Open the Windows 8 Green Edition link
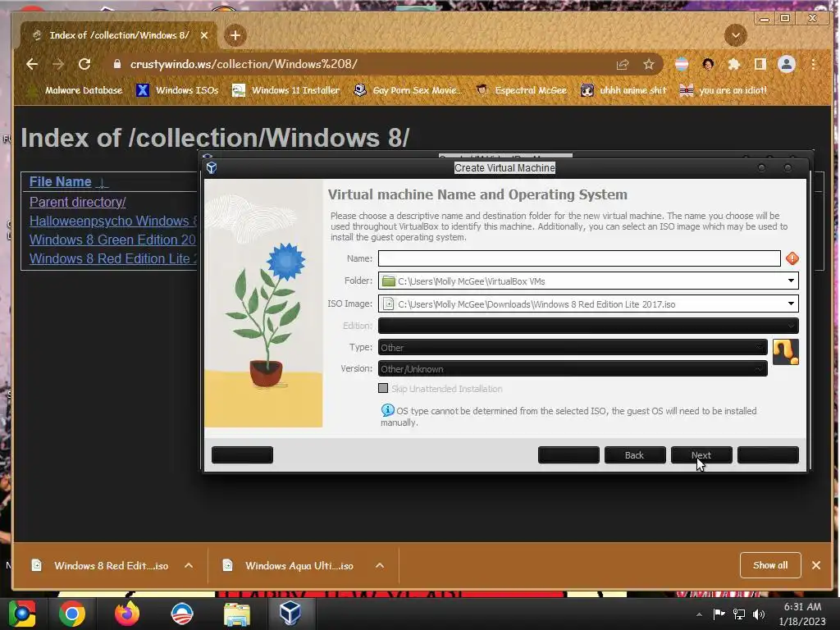This screenshot has width=840, height=630. point(112,240)
